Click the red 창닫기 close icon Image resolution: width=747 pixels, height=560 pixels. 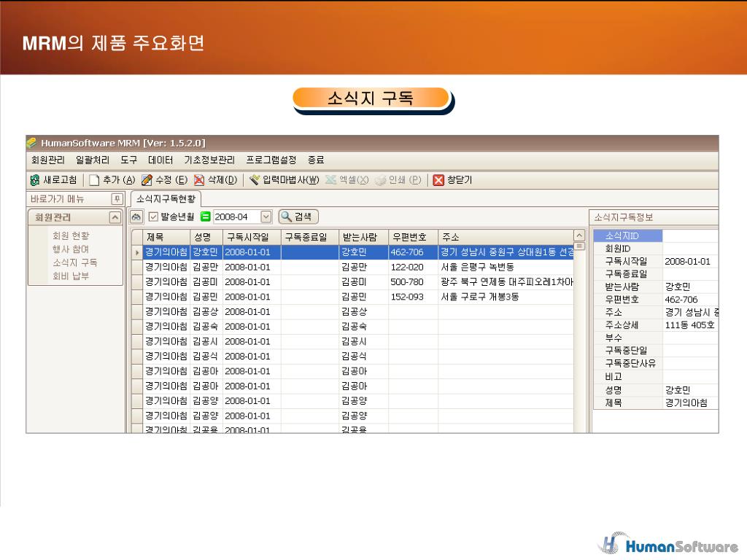click(438, 180)
